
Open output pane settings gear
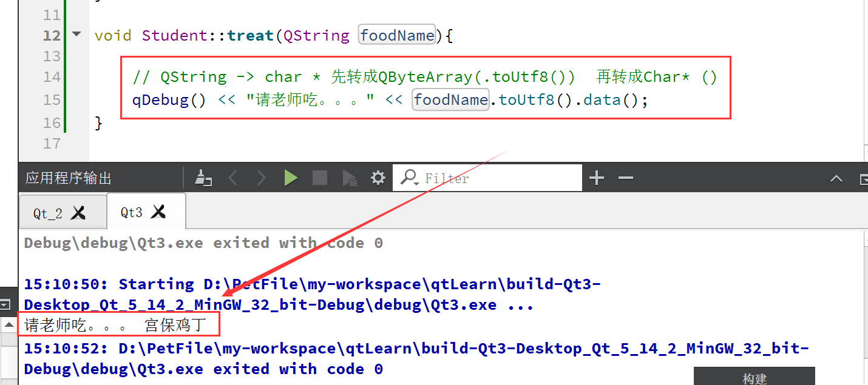[x=378, y=178]
